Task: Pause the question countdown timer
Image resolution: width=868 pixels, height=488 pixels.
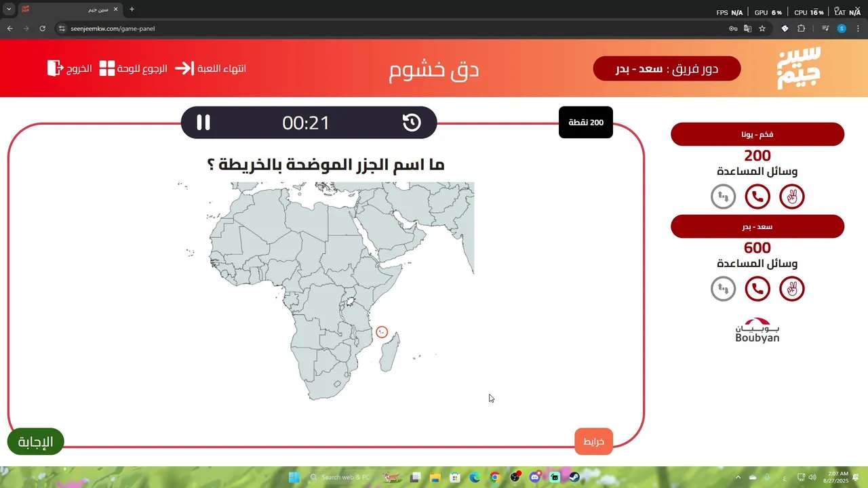Action: pyautogui.click(x=203, y=123)
